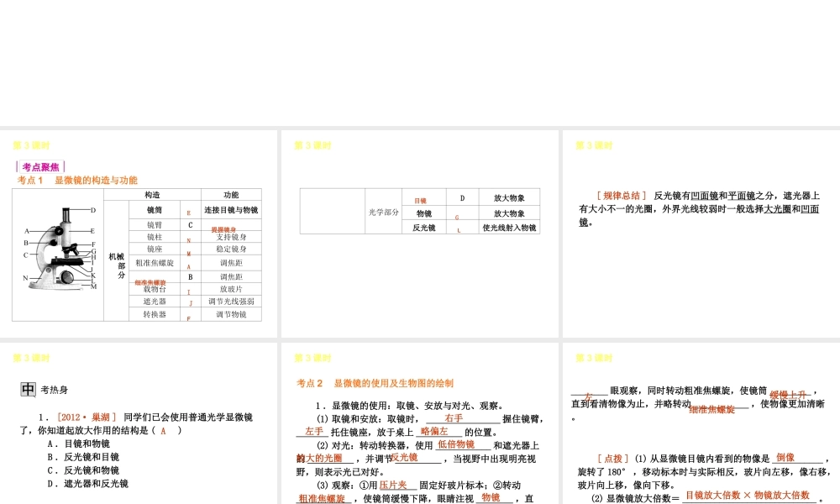This screenshot has width=840, height=504.
Task: Click the filled-in answer 细准焦螺旋
Action: click(x=712, y=410)
